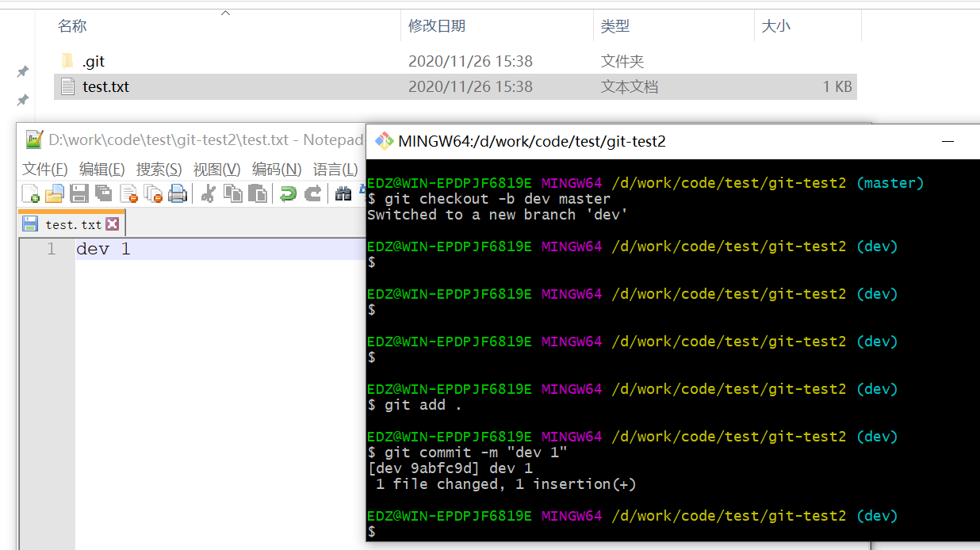Click the Find binoculars icon in Notepad++

coord(343,193)
